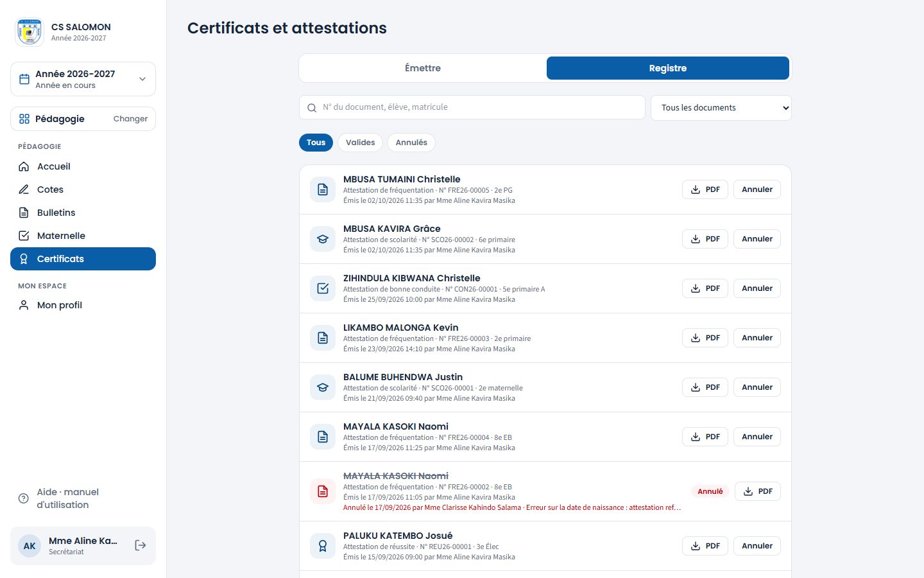The image size is (924, 578).
Task: Click Changer to switch module
Action: pyautogui.click(x=130, y=119)
